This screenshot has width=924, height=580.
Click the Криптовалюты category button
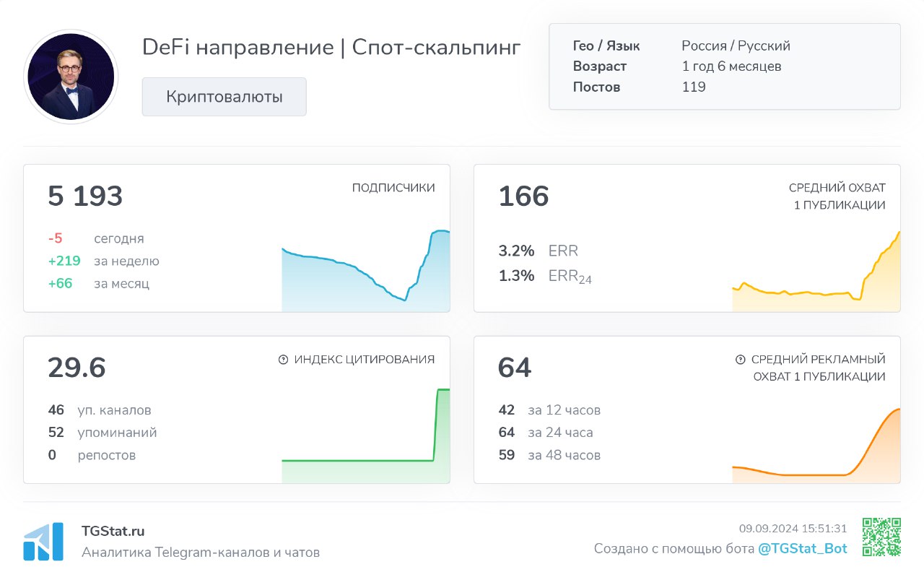coord(224,97)
